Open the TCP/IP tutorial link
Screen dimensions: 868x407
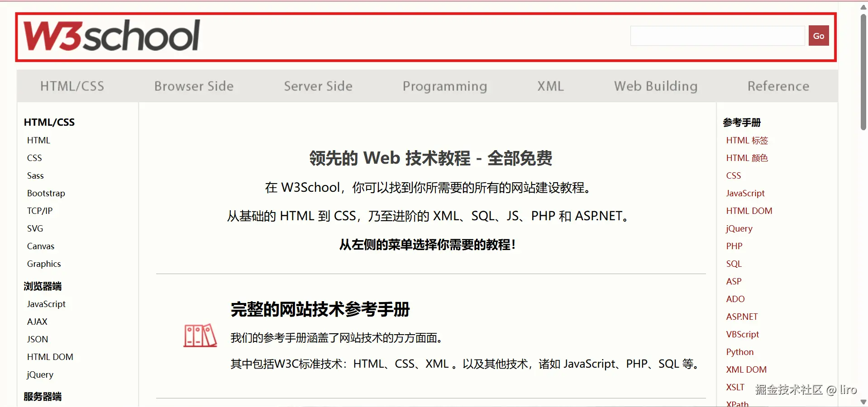tap(40, 211)
